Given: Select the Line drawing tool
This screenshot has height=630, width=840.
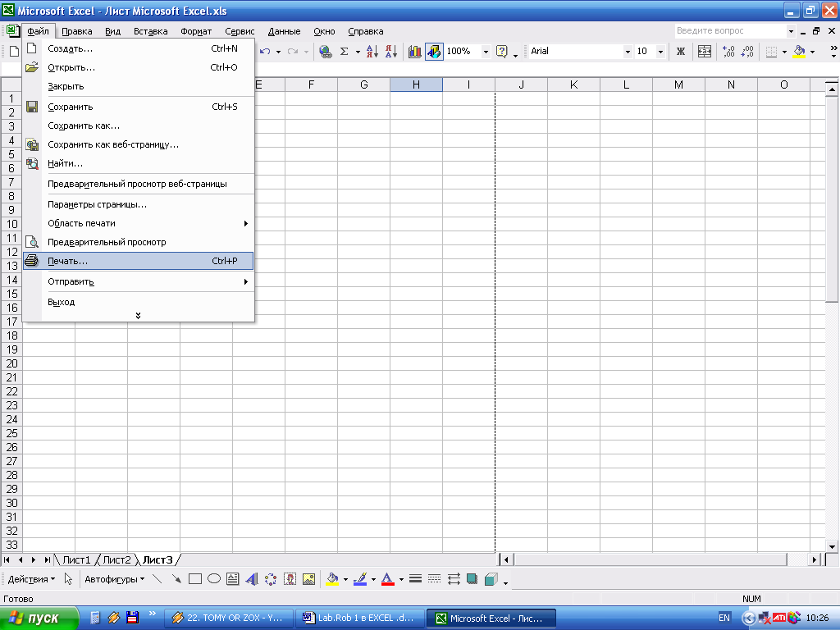Looking at the screenshot, I should [x=157, y=578].
